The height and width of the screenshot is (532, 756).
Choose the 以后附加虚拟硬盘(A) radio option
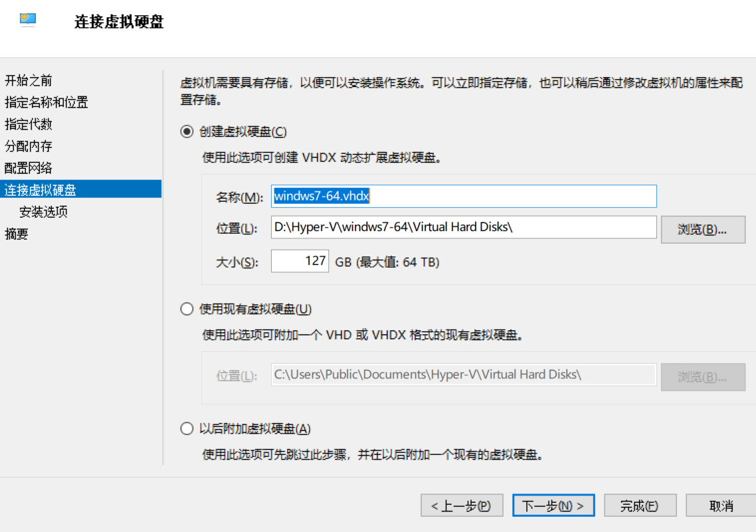(x=187, y=428)
